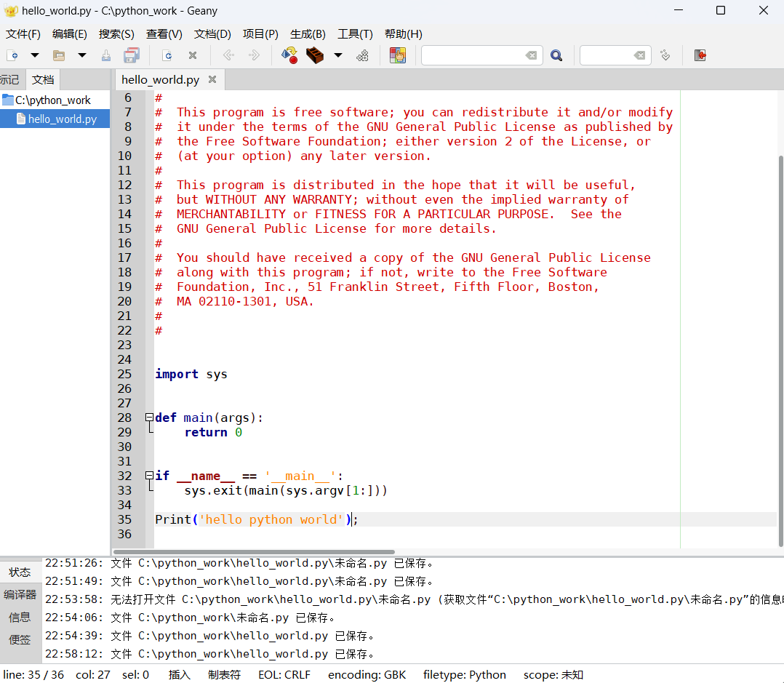Screen dimensions: 784x683
Task: Click the New file toolbar icon
Action: point(12,55)
